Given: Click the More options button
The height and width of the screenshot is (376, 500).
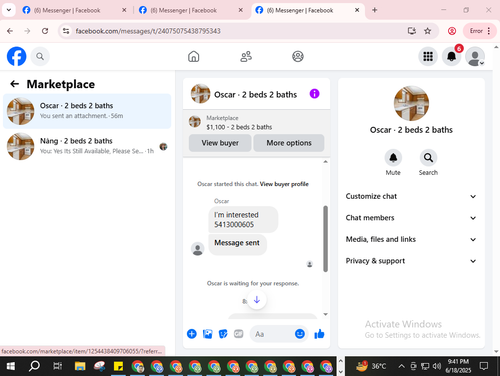Looking at the screenshot, I should [x=289, y=143].
